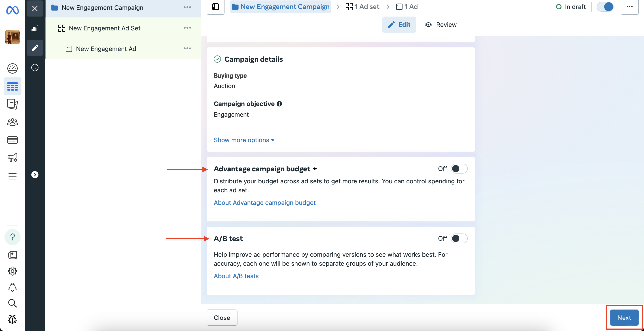This screenshot has height=331, width=644.
Task: Open more options for New Engagement Ad
Action: (x=187, y=48)
